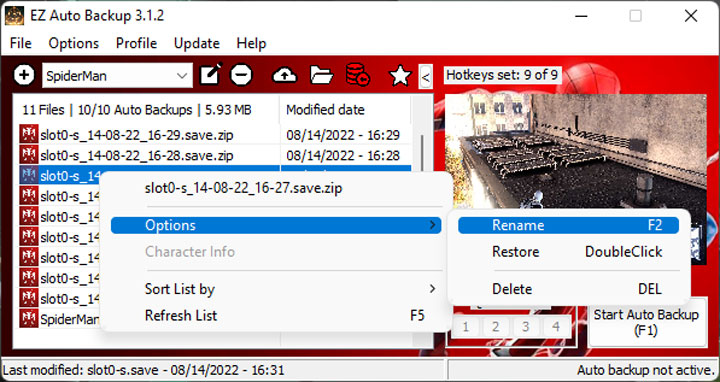Close the EZ Auto Backup window
Image resolution: width=720 pixels, height=382 pixels.
click(691, 16)
